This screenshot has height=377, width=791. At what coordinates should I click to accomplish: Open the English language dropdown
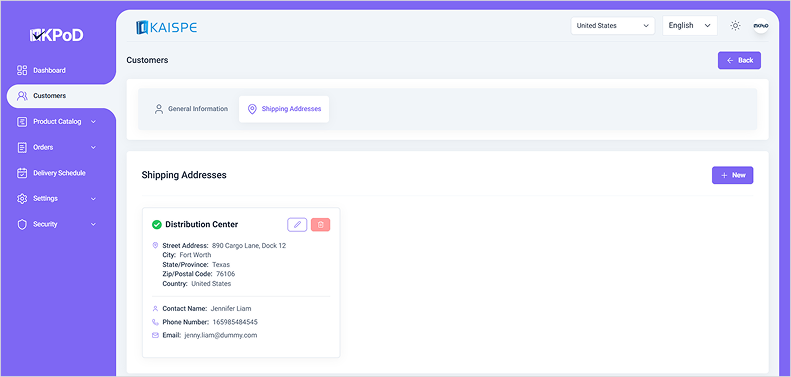(690, 25)
